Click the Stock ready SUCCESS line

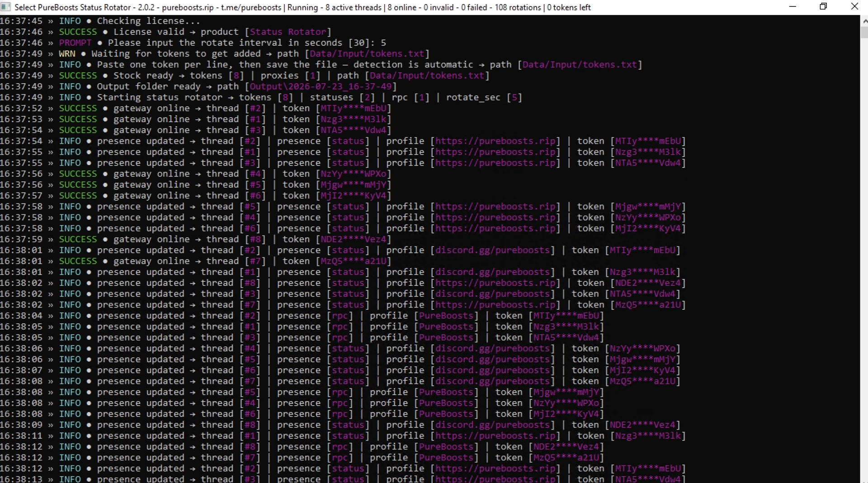pos(245,76)
